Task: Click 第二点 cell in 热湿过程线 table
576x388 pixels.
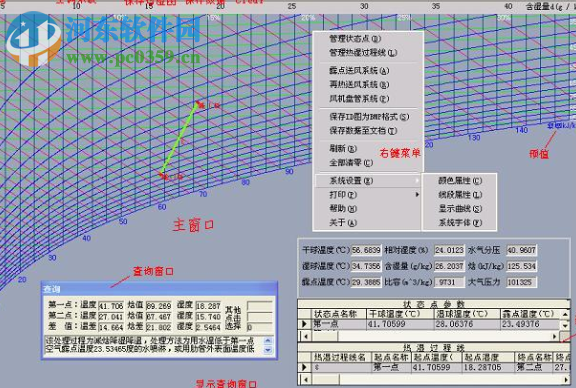Action: click(x=533, y=367)
